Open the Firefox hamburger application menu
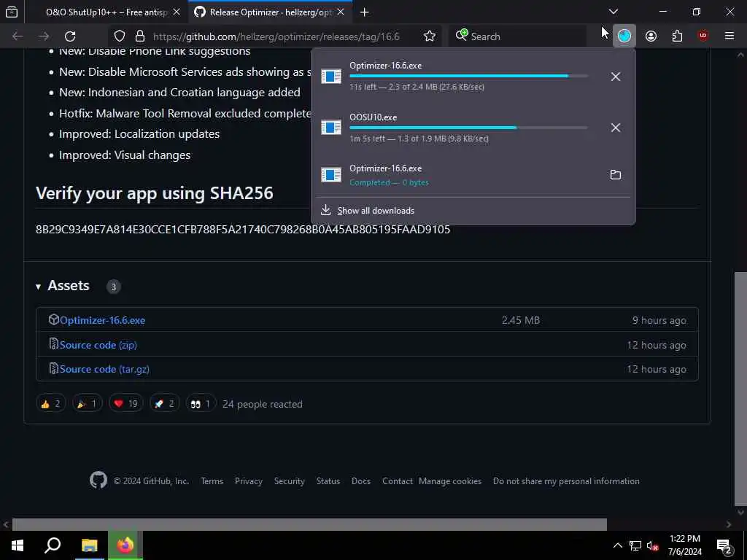 729,36
